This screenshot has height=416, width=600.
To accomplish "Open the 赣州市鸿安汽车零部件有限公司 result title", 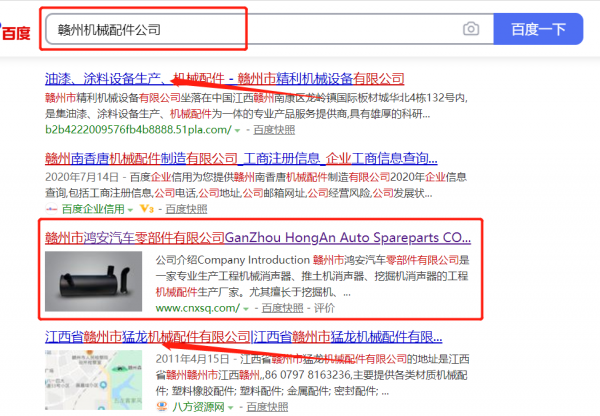I will [x=257, y=238].
